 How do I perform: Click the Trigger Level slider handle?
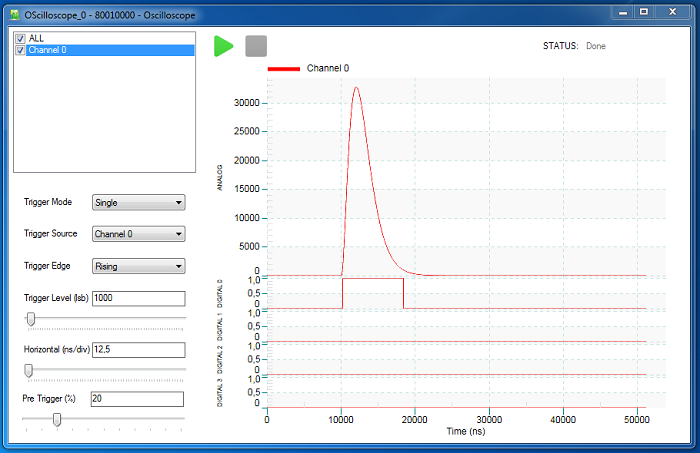(x=31, y=319)
